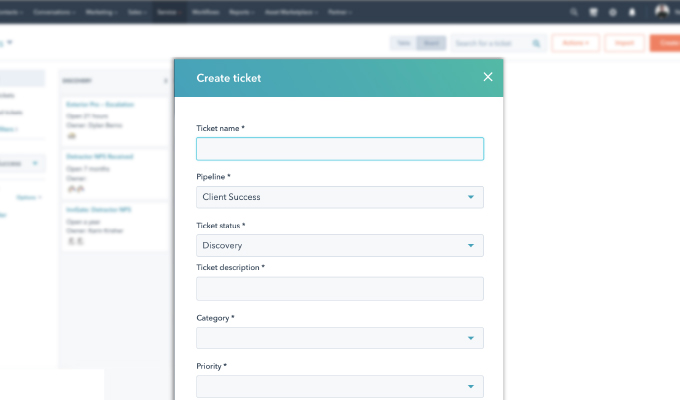Collapse the Discovery column arrow
This screenshot has height=400, width=680.
(166, 79)
